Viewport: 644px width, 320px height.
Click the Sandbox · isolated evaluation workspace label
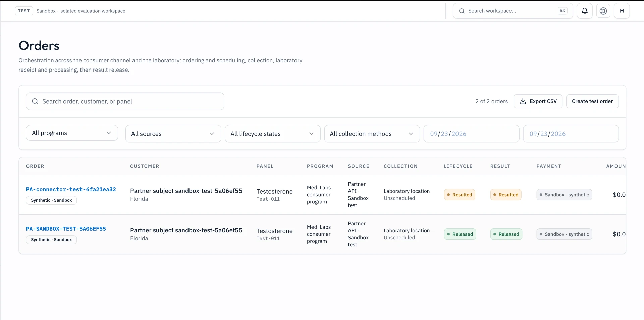81,11
